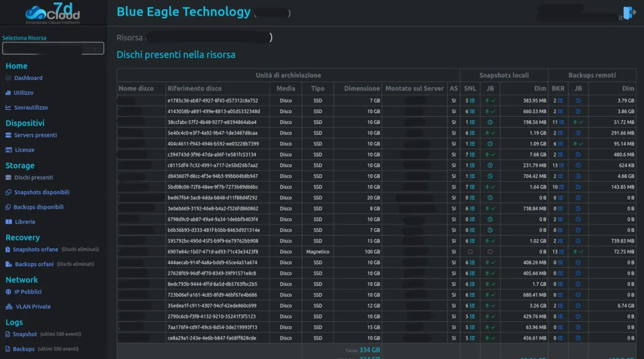Viewport: 644px width, 359px height.
Task: Click the Blue Eagle Technology title
Action: point(183,12)
